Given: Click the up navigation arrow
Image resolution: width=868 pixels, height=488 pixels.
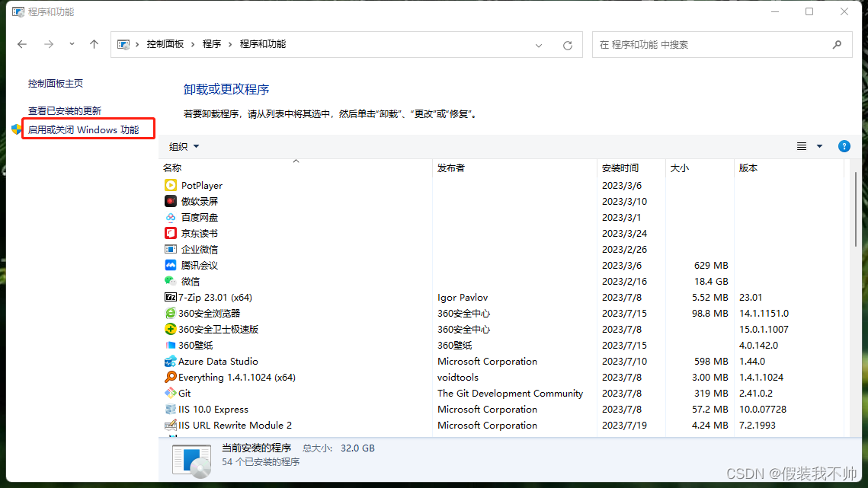Looking at the screenshot, I should (x=94, y=44).
